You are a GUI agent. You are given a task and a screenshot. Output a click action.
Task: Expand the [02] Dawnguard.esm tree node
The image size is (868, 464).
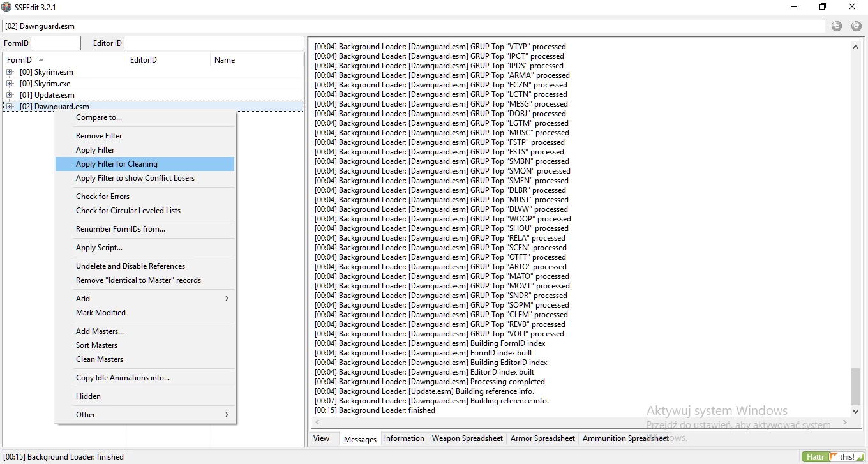tap(10, 107)
